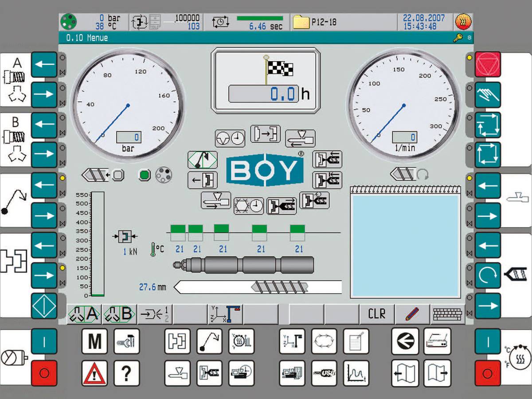Turn on pump motor with I button
532x399 pixels.
point(44,341)
